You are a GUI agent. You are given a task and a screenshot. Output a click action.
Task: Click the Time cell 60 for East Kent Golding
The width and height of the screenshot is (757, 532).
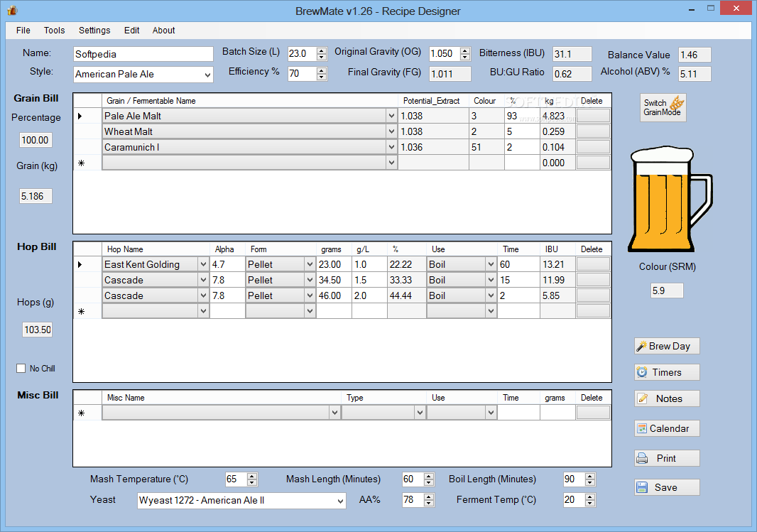518,264
